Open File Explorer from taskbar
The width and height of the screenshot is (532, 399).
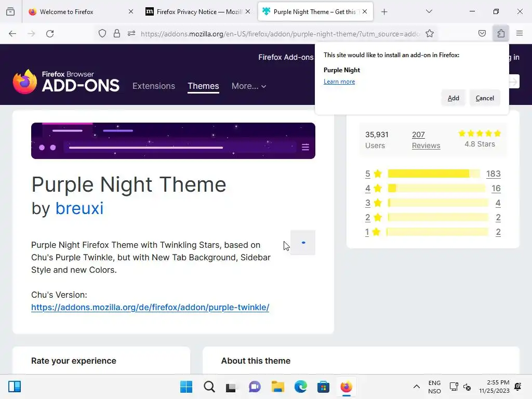277,387
